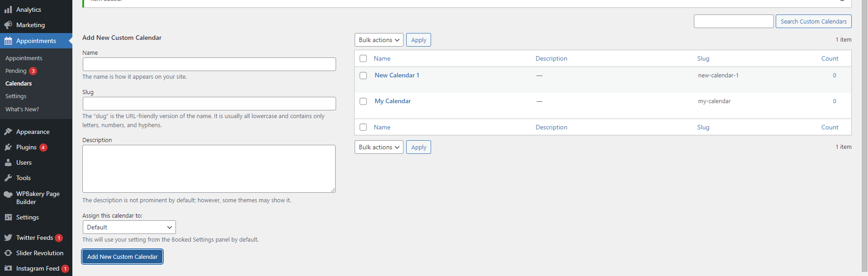Screen dimensions: 868x276
Task: Click the calendar Name input field
Action: point(209,64)
